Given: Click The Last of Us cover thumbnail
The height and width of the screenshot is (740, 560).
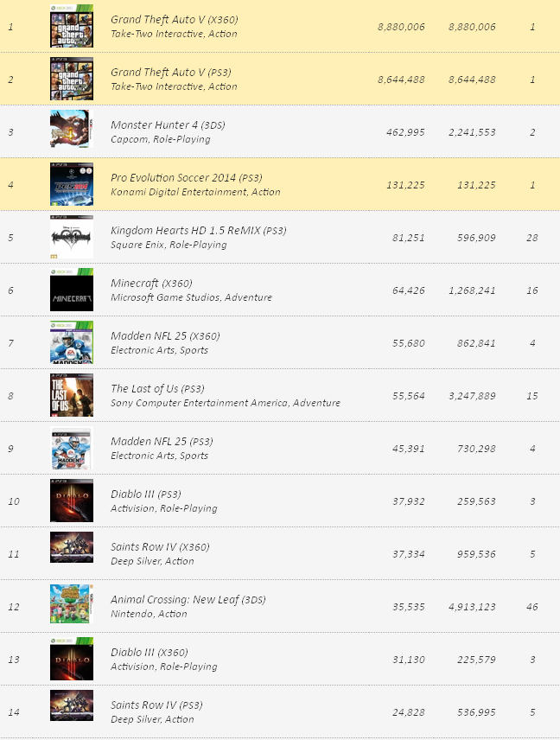Looking at the screenshot, I should pyautogui.click(x=71, y=395).
